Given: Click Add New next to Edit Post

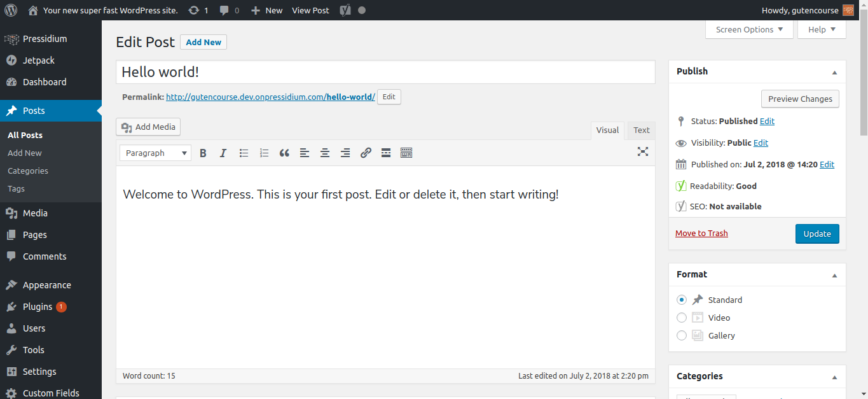Looking at the screenshot, I should click(x=203, y=42).
